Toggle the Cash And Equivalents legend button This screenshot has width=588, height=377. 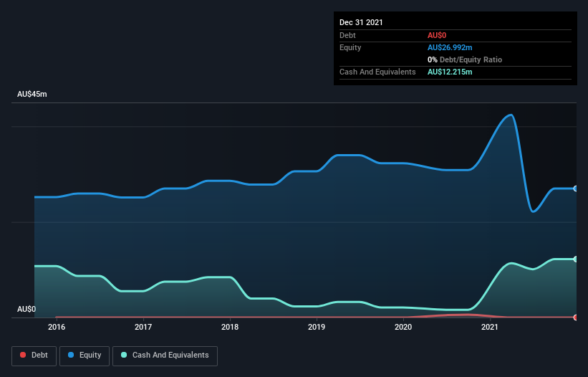(165, 355)
